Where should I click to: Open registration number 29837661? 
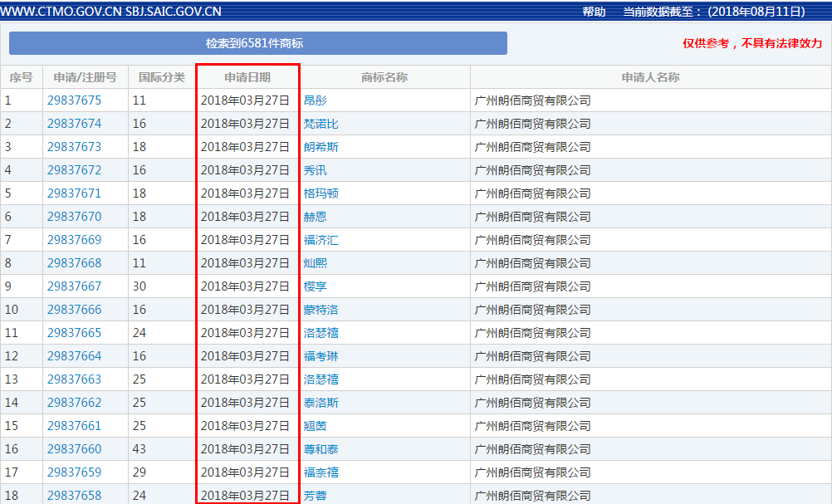click(x=74, y=426)
